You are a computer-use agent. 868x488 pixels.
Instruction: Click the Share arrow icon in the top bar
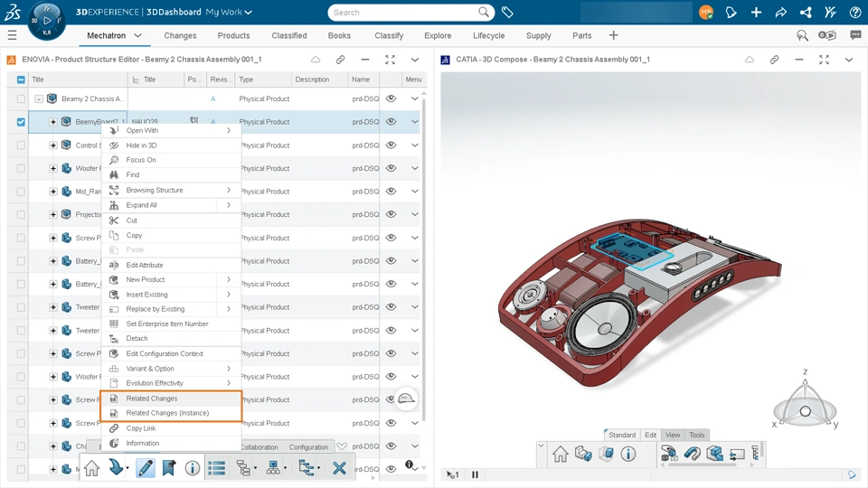(x=780, y=12)
